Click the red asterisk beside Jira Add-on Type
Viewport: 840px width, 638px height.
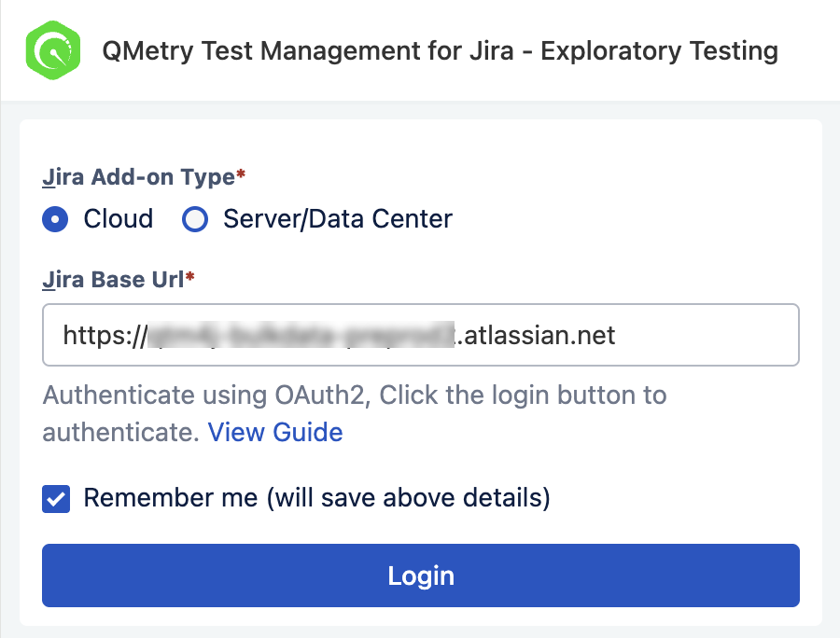coord(241,173)
